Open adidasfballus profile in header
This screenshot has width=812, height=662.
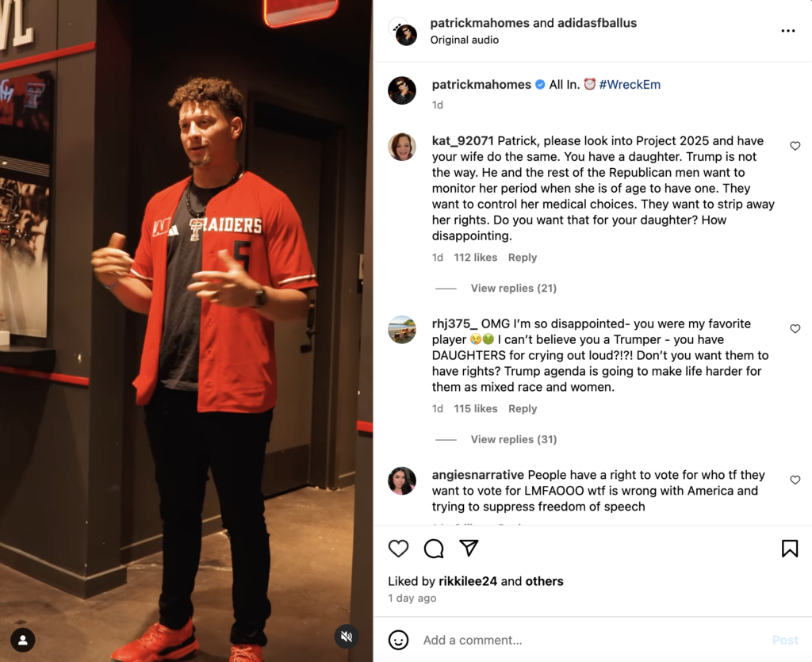click(596, 23)
